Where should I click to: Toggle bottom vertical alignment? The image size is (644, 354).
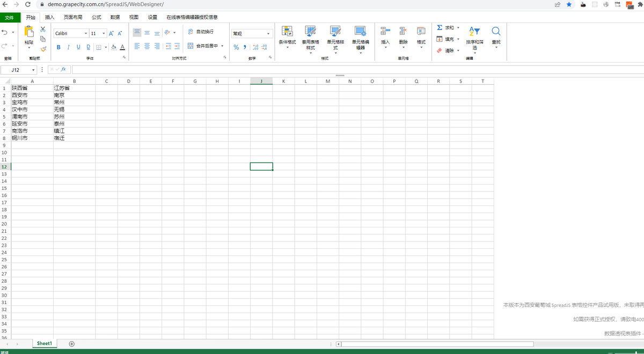tap(157, 33)
